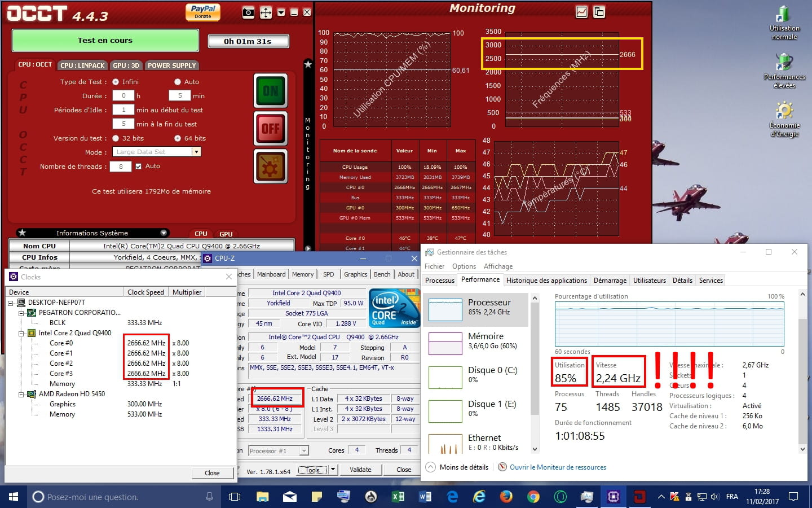Open Task View from taskbar
Image resolution: width=812 pixels, height=508 pixels.
(235, 497)
